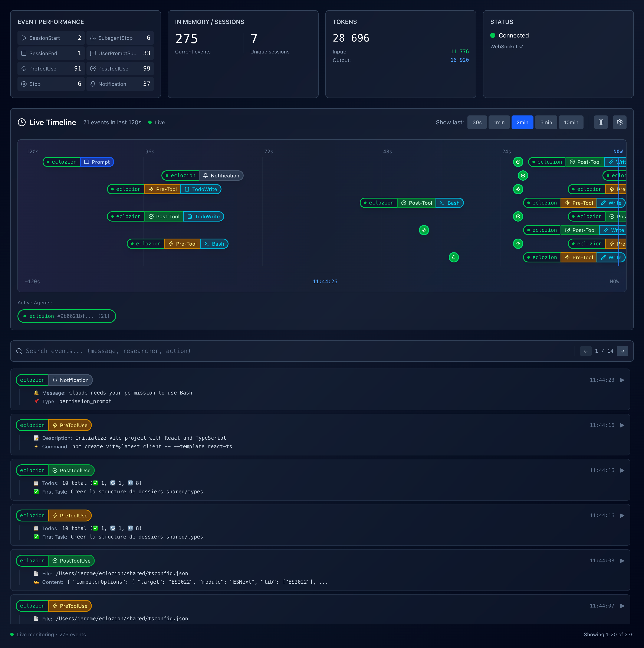Click Post-Tool Bash timeline chip
The height and width of the screenshot is (648, 644).
coord(412,203)
